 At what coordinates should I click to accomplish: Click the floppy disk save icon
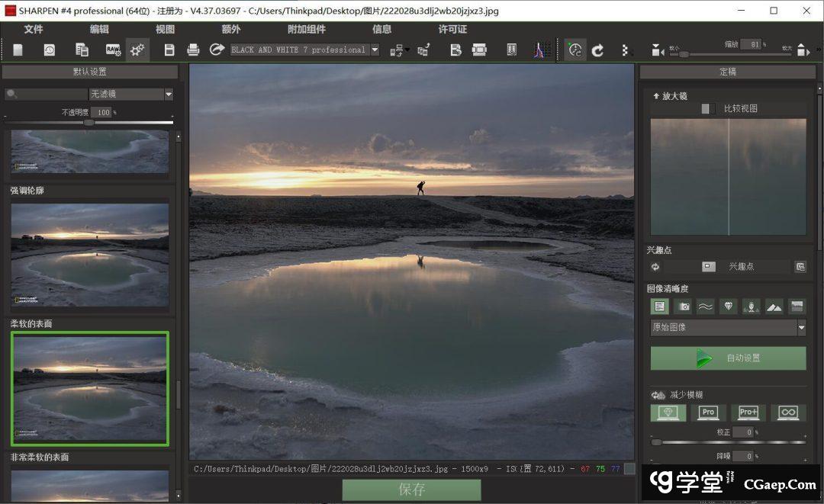[x=169, y=50]
